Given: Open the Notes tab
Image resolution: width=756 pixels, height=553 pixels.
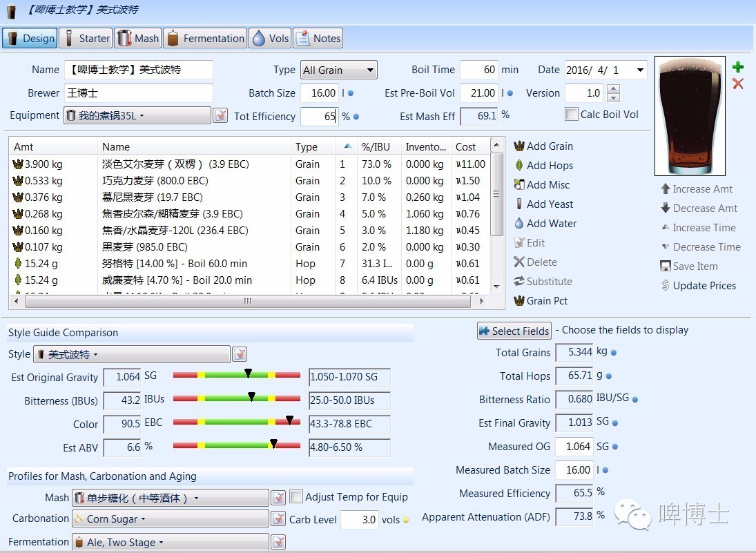Looking at the screenshot, I should coord(318,39).
